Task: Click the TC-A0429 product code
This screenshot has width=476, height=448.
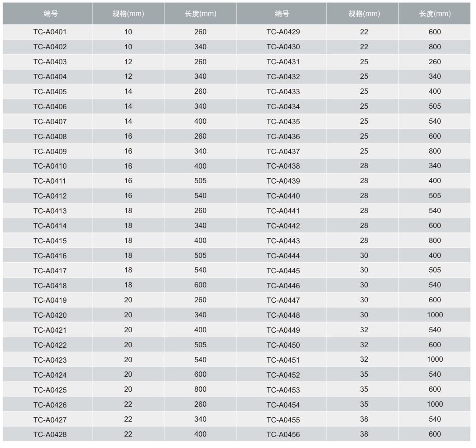Action: tap(283, 32)
